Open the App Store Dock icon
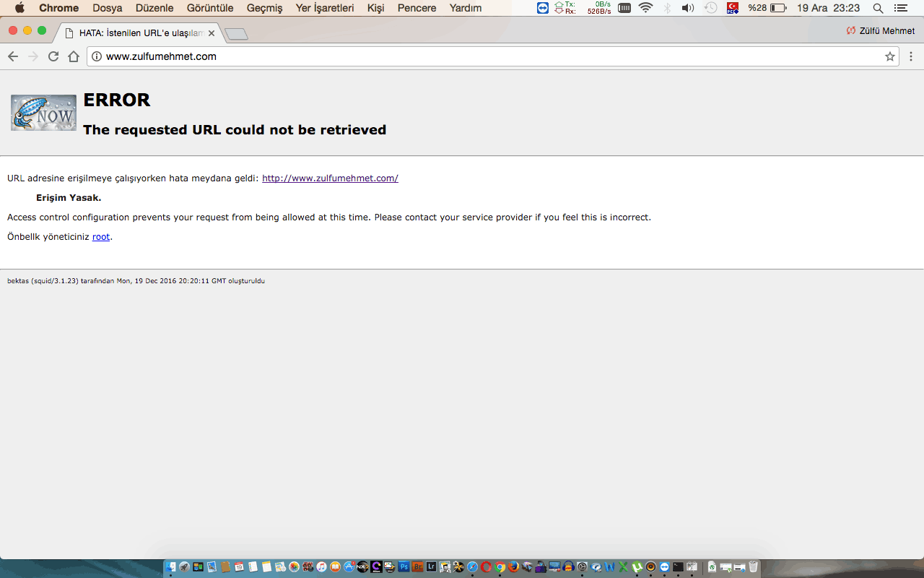Screen dimensions: 924x578 [349, 567]
